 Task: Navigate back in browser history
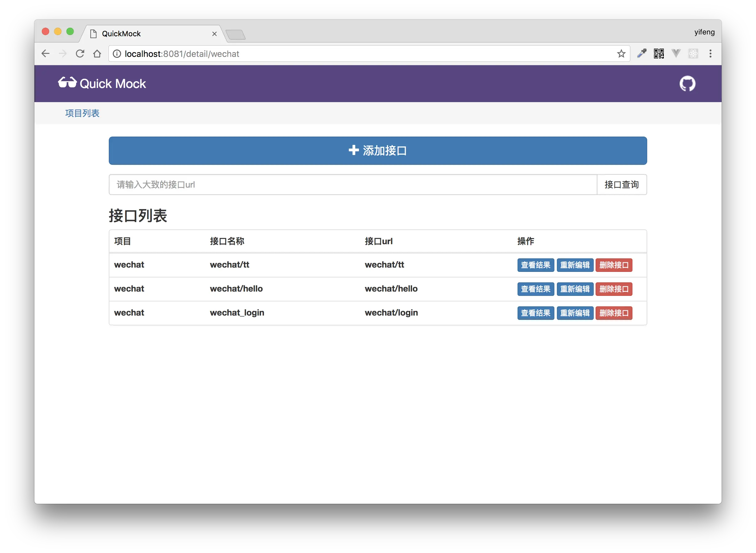point(45,54)
